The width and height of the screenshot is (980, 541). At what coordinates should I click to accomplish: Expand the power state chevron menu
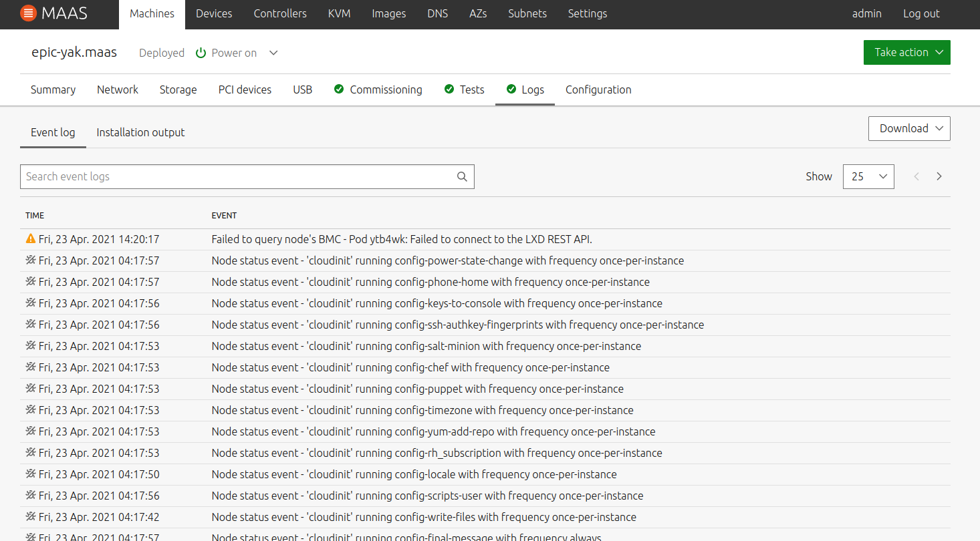tap(273, 53)
